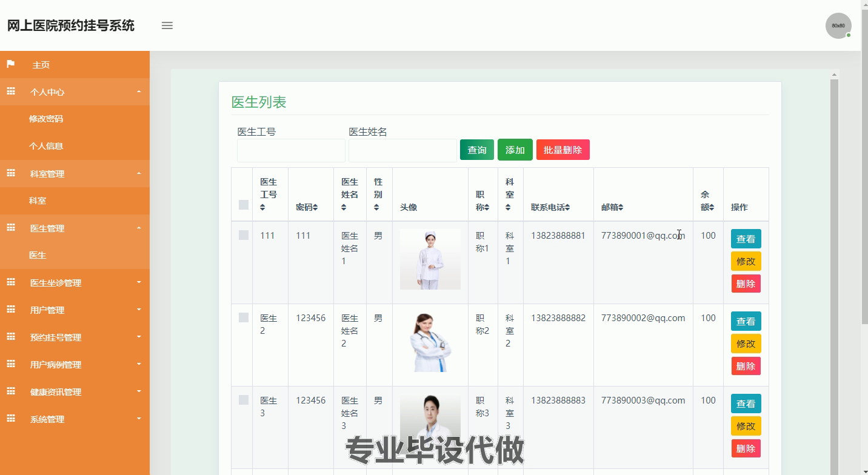View 医生3 details via 查看
The image size is (868, 475).
(746, 404)
